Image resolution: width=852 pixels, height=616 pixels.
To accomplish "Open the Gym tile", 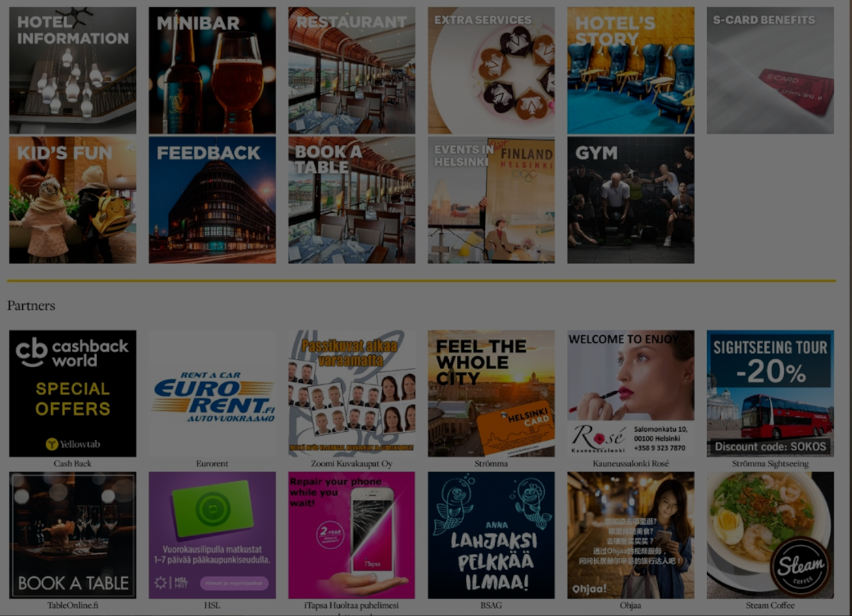I will (x=631, y=200).
